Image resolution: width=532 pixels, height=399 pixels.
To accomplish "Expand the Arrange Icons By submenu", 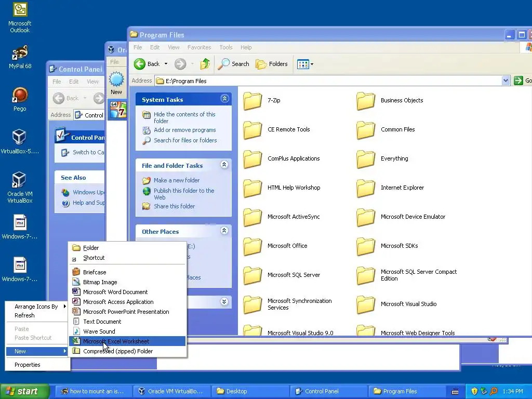I will coord(37,307).
